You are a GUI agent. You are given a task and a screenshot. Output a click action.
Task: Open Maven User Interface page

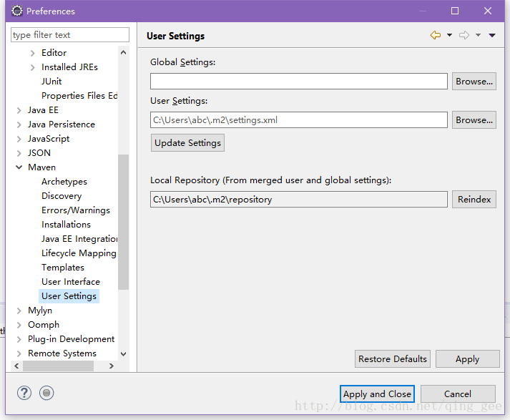71,282
